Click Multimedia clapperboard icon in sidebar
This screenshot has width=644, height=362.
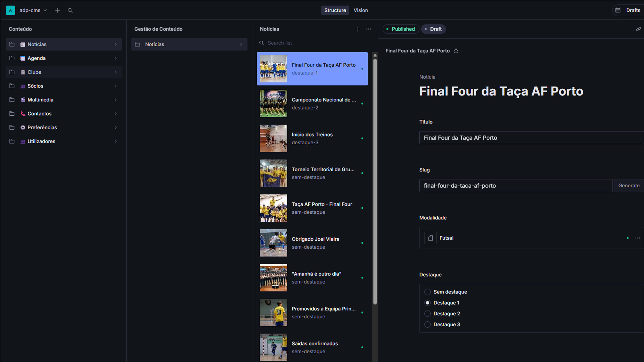tap(23, 100)
